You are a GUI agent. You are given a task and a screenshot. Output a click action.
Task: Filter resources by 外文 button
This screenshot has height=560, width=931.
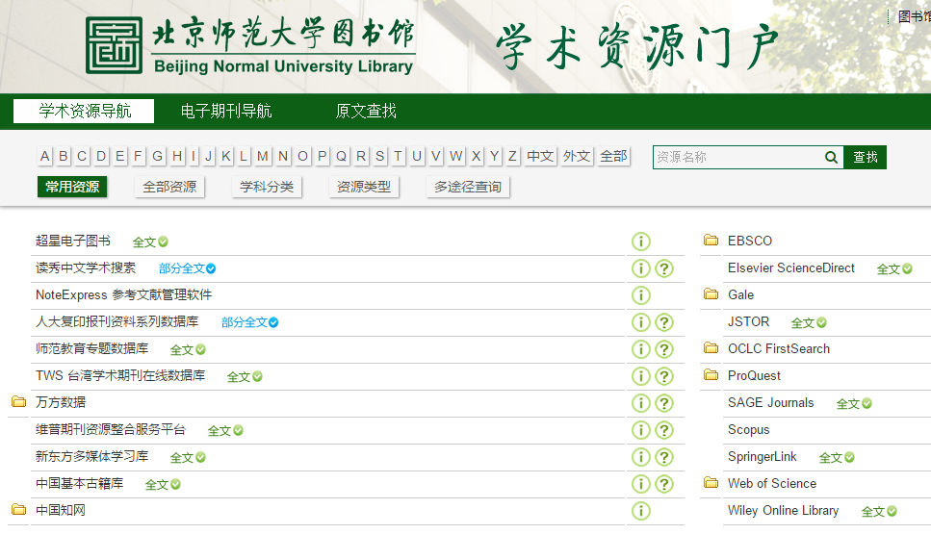pos(577,157)
